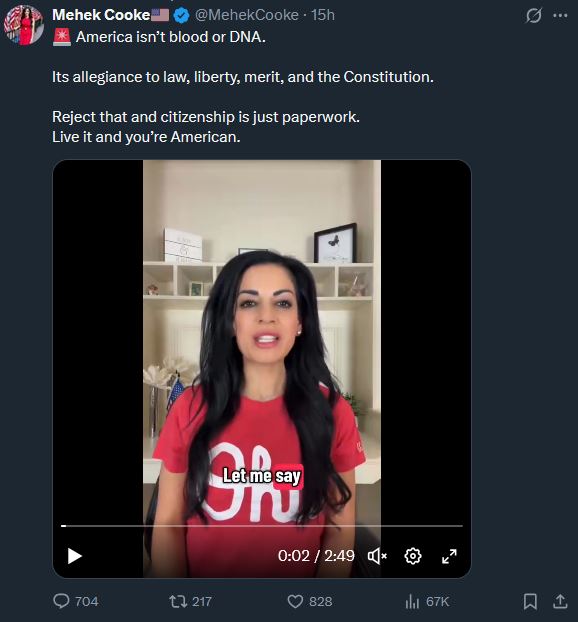Reply to the post with 704 replies
The image size is (578, 622).
point(75,601)
